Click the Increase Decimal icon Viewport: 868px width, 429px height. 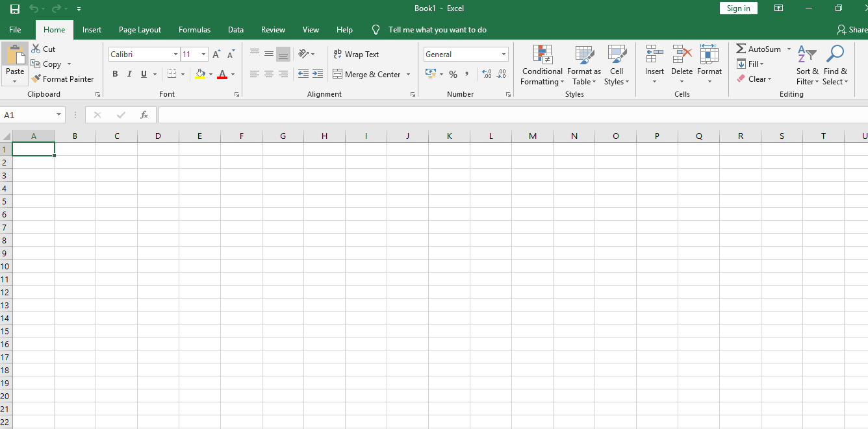pos(486,74)
